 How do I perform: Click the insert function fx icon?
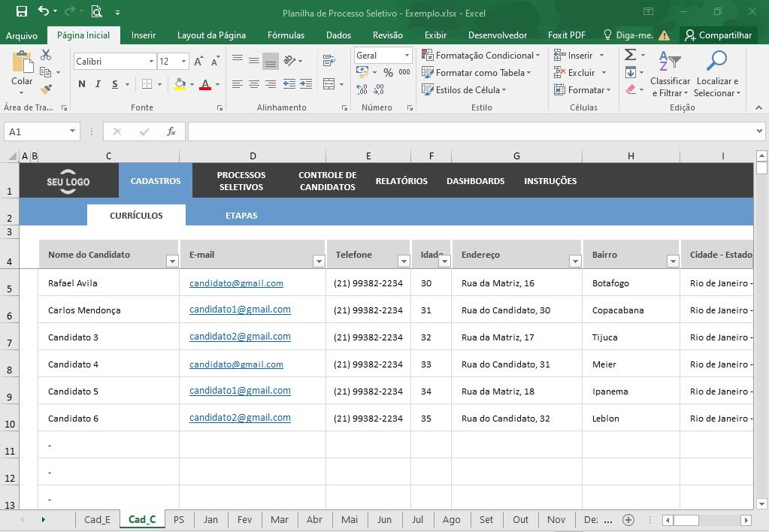171,131
